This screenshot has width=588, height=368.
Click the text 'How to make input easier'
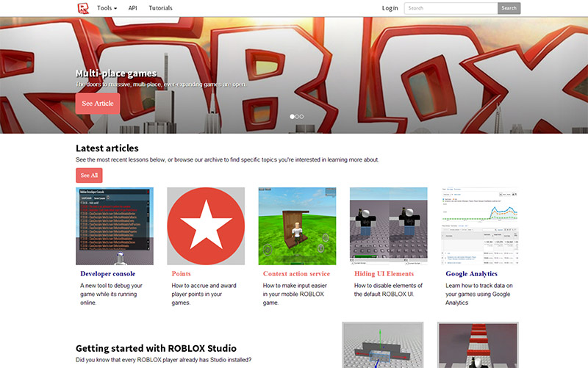click(x=295, y=286)
